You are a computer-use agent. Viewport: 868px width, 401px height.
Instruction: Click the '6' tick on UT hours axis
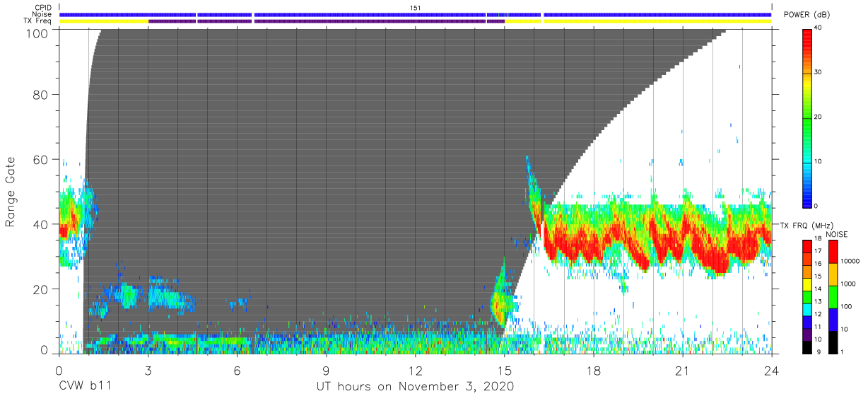pos(237,371)
